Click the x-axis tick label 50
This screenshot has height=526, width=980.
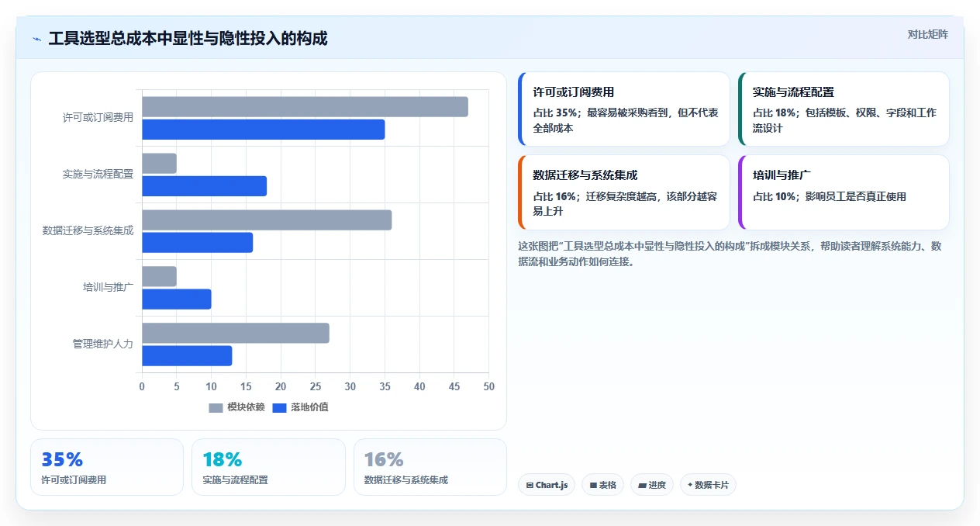click(488, 386)
